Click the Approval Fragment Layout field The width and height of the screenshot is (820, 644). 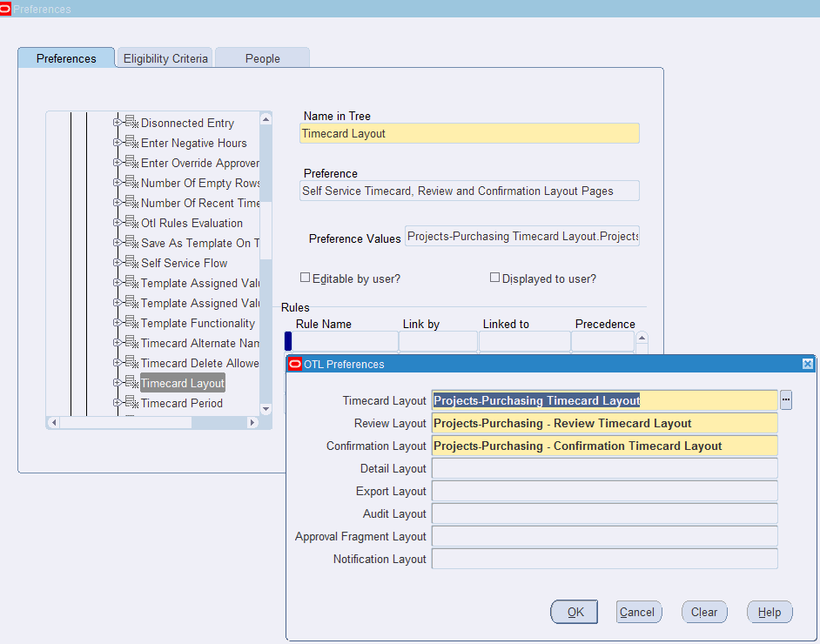pos(604,536)
